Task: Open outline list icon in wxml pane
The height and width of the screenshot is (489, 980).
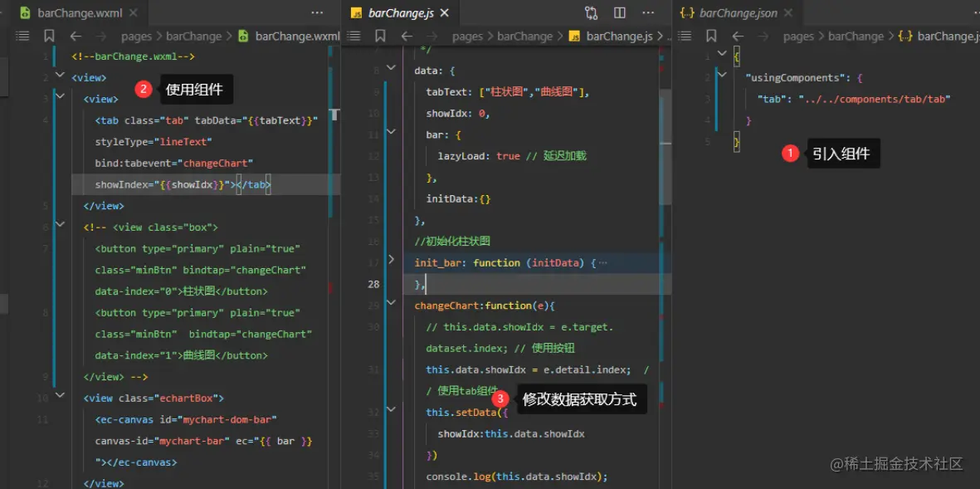Action: 22,37
